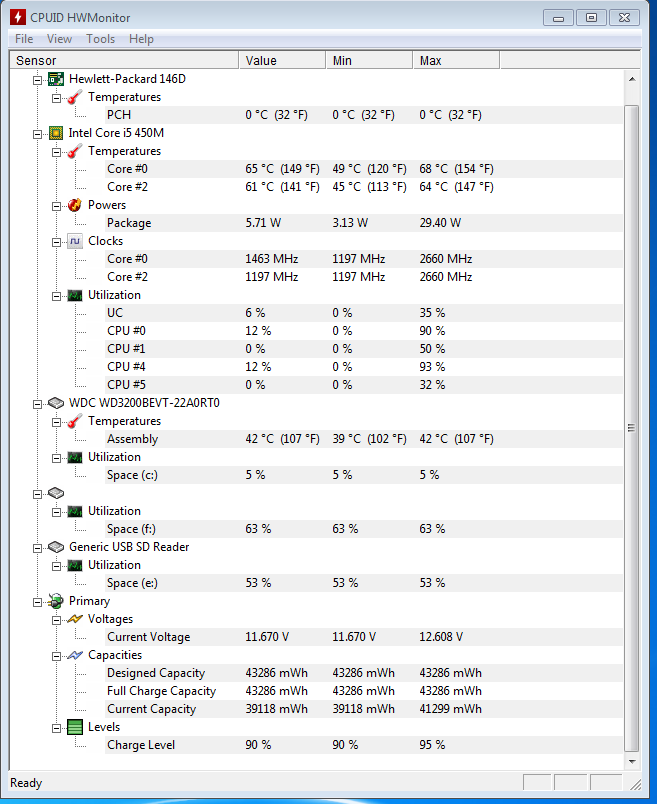
Task: Select the Current Capacity row
Action: click(364, 709)
